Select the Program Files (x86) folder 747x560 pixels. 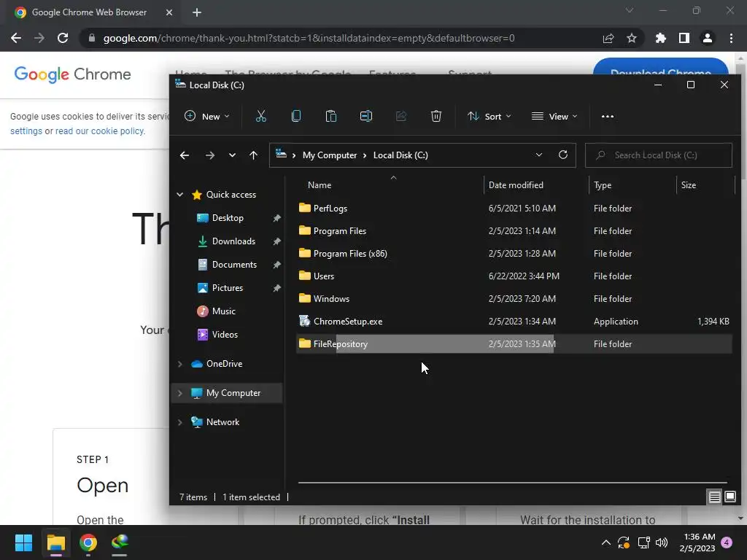(x=514, y=253)
